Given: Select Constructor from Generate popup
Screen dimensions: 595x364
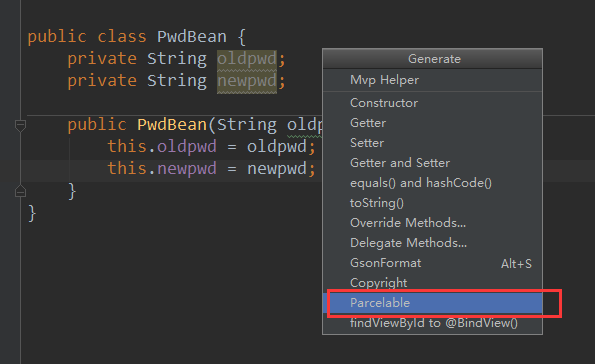Looking at the screenshot, I should click(432, 103).
